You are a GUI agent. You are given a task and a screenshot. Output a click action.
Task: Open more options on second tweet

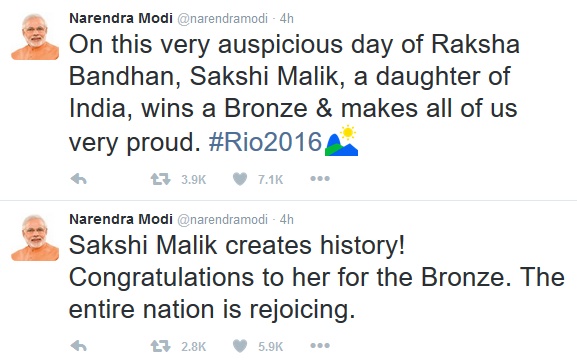tap(320, 346)
